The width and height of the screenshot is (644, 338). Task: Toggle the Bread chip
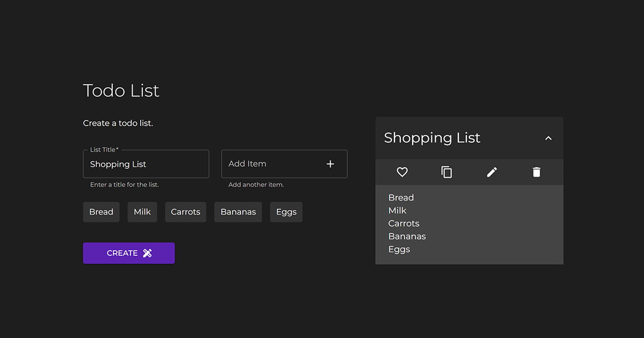pyautogui.click(x=101, y=211)
